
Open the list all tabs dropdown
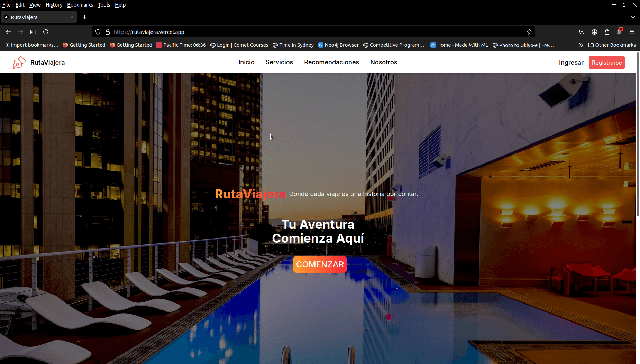(633, 17)
